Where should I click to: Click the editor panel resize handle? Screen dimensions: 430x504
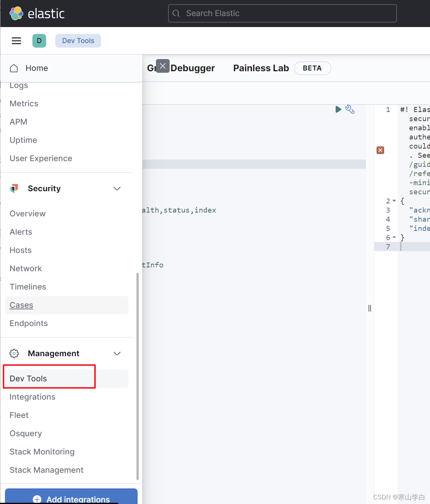click(370, 308)
